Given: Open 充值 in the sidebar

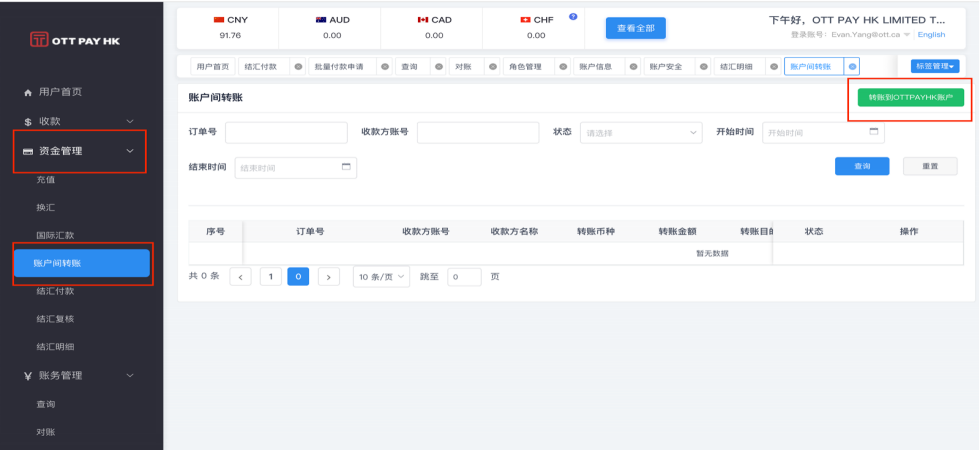Looking at the screenshot, I should pos(46,180).
